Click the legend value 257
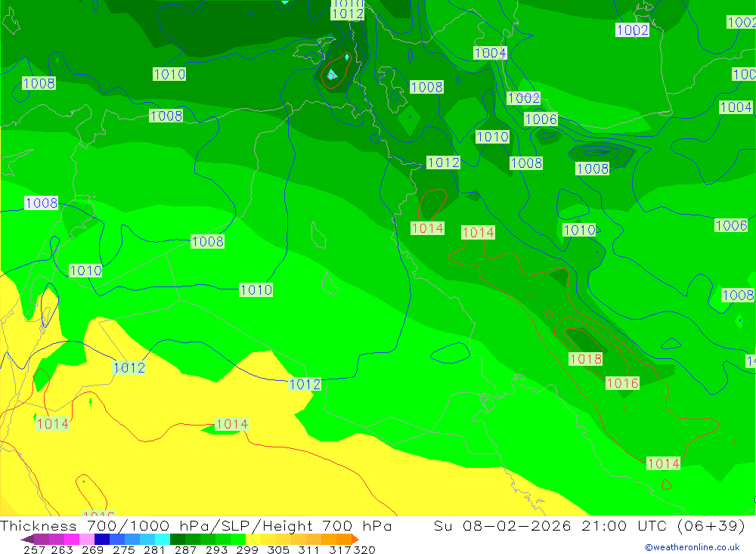This screenshot has height=554, width=756. (34, 549)
